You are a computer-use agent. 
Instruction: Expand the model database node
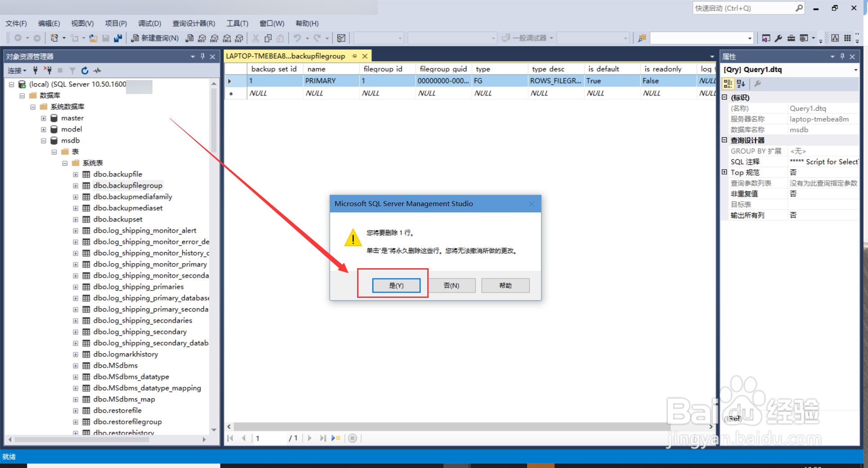pos(44,130)
